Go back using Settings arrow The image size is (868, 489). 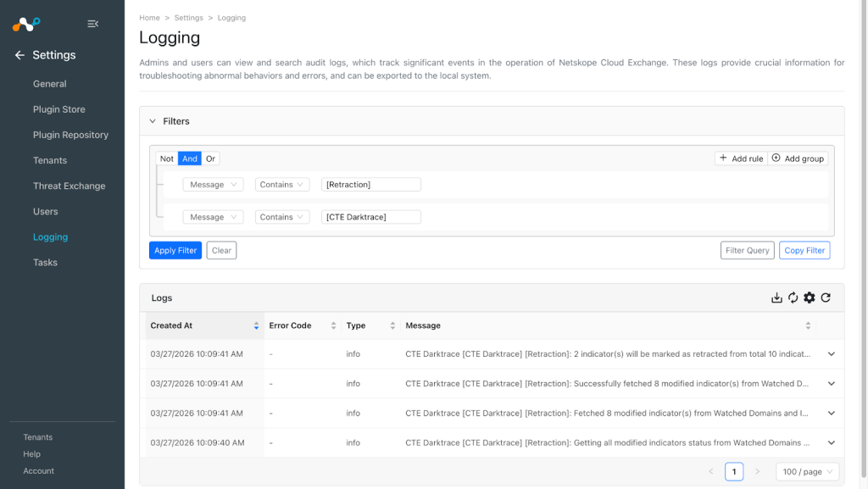[x=19, y=55]
